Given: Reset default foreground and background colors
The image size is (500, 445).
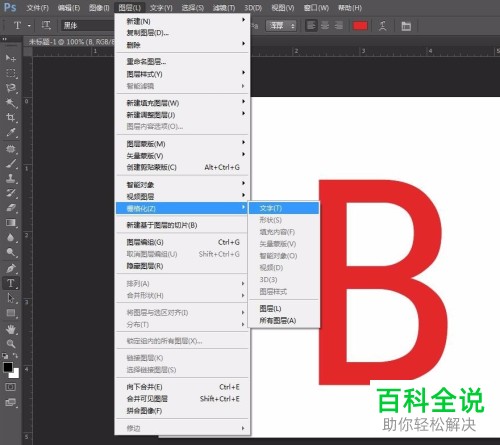Looking at the screenshot, I should [x=5, y=356].
